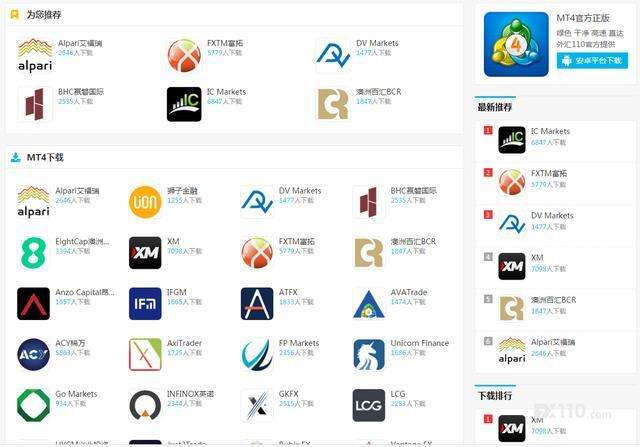Viewport: 640px width, 447px height.
Task: Click the 狮子金融 lion logo icon
Action: point(145,202)
